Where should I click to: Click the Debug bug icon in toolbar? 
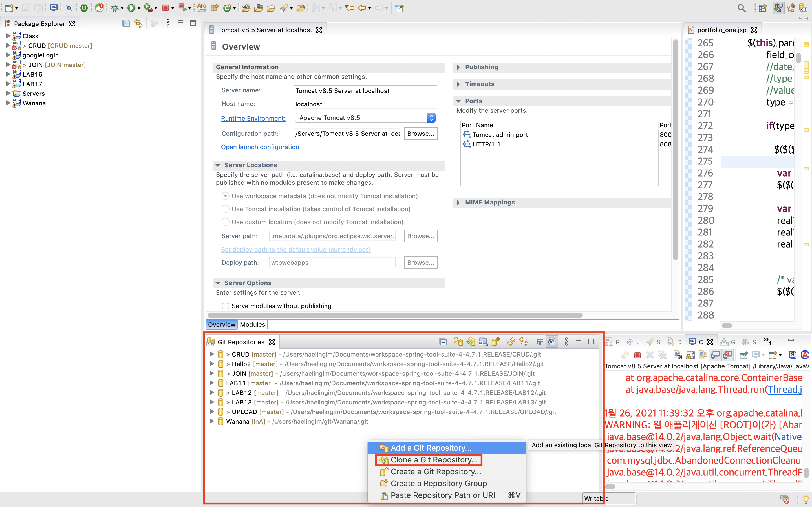[x=115, y=8]
